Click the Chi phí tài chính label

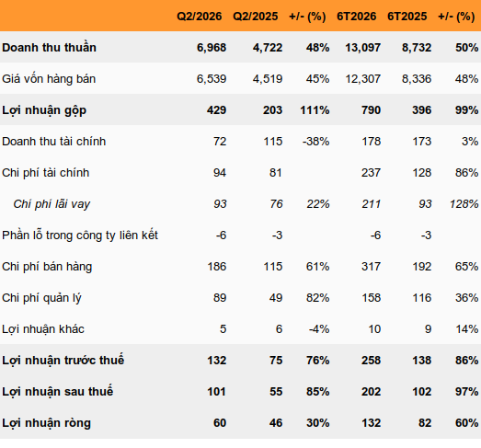45,173
